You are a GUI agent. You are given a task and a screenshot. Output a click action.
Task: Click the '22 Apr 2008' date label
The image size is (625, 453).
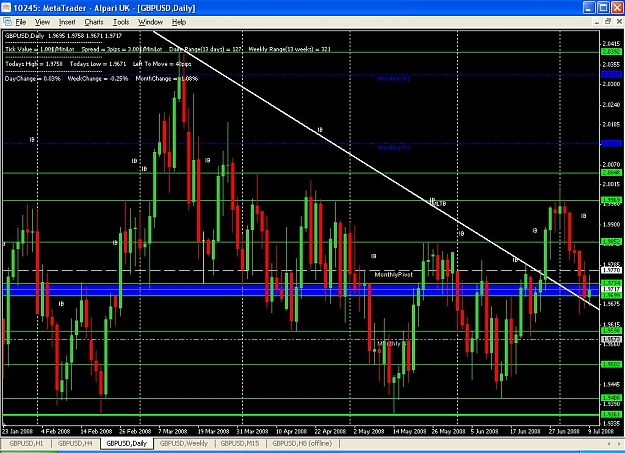pyautogui.click(x=330, y=431)
